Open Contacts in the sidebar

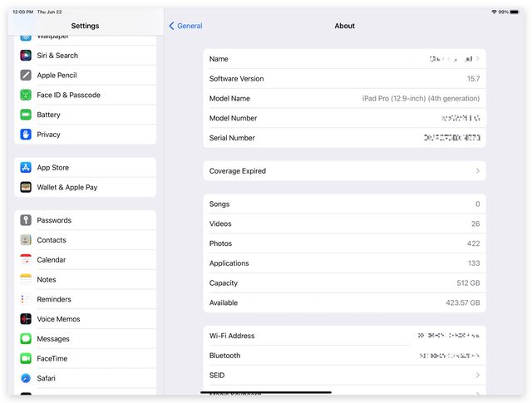click(52, 240)
